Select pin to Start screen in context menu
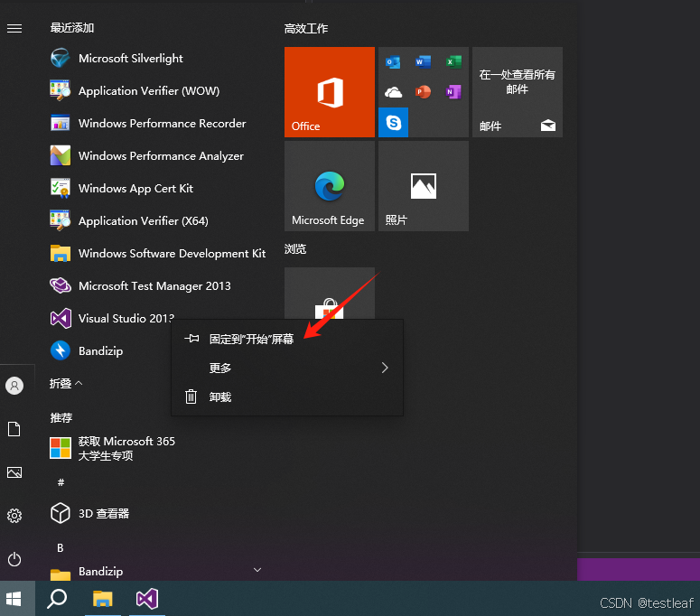Screen dimensions: 700x616 [x=287, y=340]
